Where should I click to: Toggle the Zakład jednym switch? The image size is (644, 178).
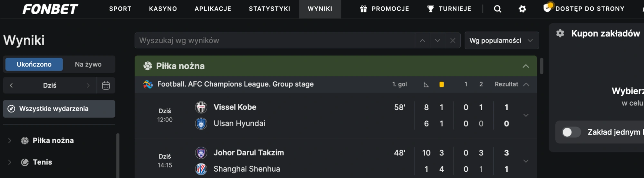571,132
